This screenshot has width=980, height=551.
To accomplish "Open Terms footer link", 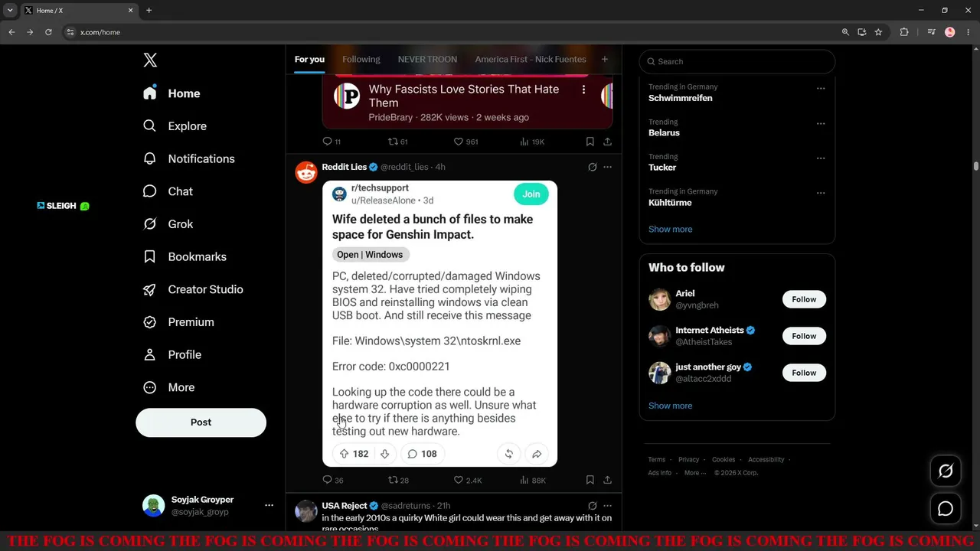I will click(x=656, y=460).
